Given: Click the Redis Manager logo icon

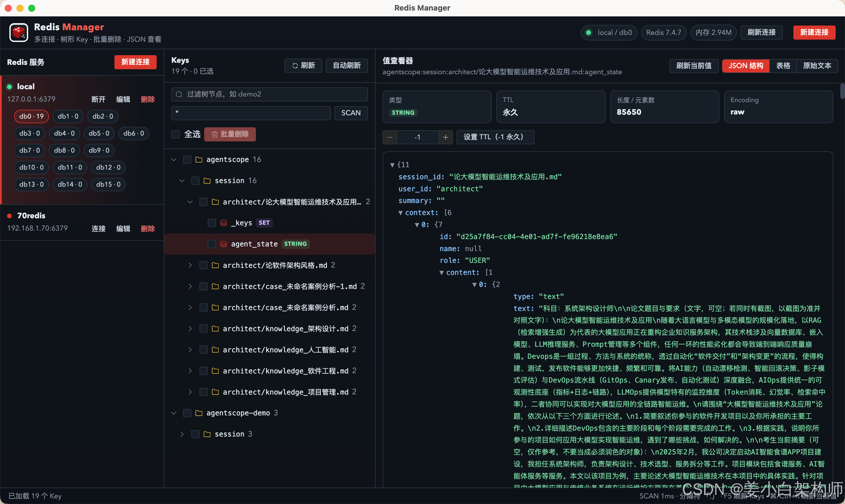Looking at the screenshot, I should pos(19,33).
